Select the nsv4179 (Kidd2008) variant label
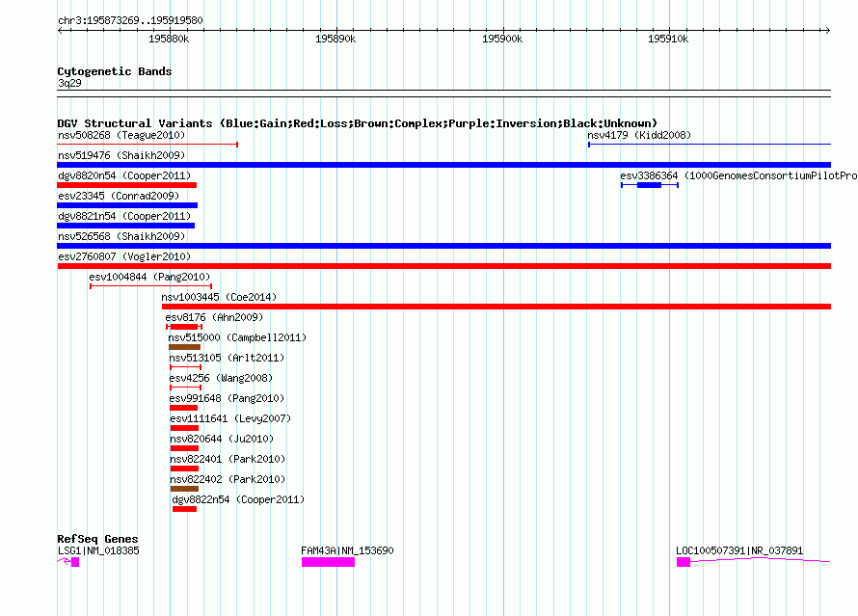 click(639, 135)
